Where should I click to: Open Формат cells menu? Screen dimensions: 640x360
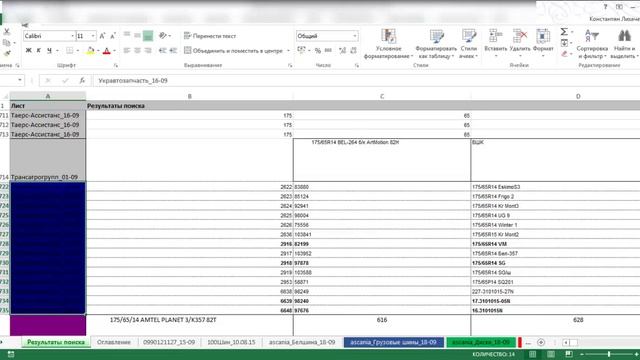click(x=543, y=41)
